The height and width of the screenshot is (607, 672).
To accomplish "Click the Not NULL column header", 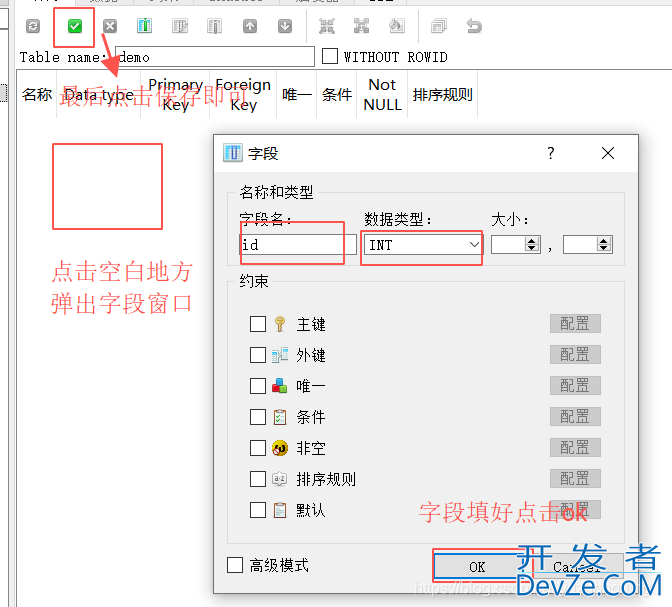I will coord(382,94).
